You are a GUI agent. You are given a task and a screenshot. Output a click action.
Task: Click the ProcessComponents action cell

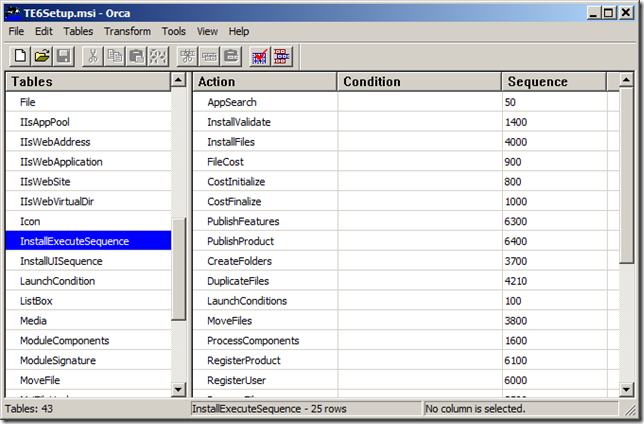tap(265, 341)
